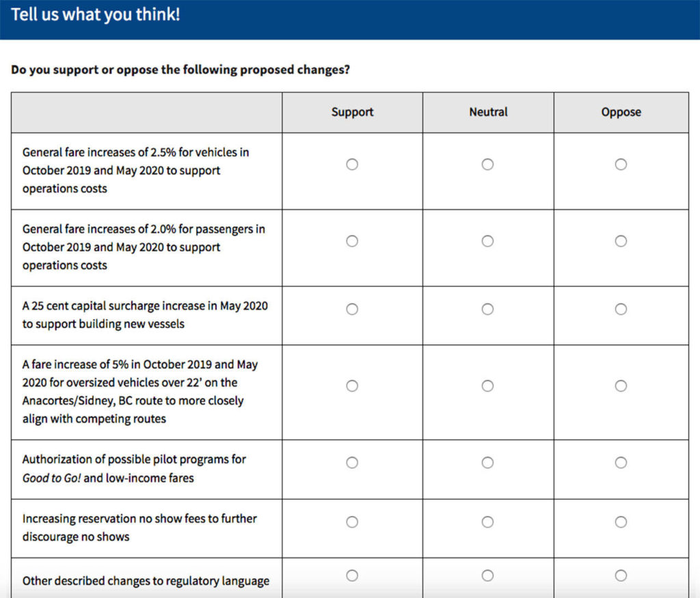
Task: Pick Neutral for reservation no show fees
Action: click(487, 522)
